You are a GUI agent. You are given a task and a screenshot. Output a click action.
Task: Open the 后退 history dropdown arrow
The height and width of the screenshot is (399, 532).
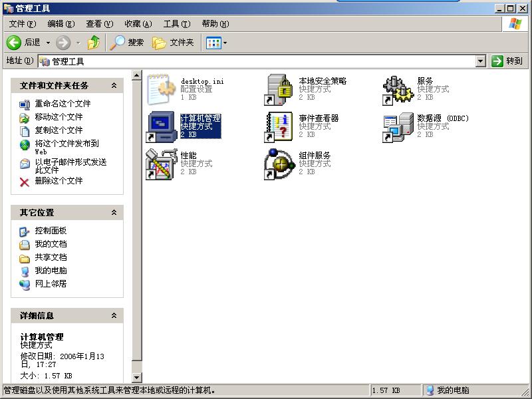tap(48, 43)
